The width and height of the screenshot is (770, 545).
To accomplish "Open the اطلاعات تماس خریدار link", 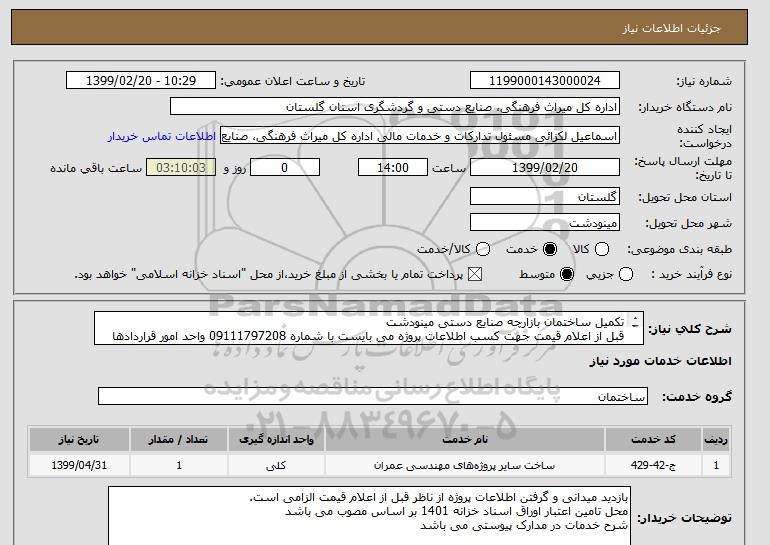I will point(162,136).
